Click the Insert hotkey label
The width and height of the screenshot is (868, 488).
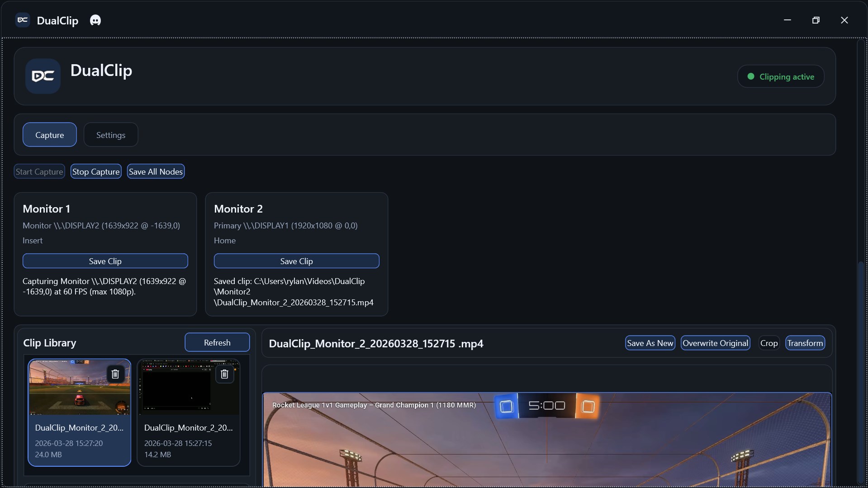[33, 240]
